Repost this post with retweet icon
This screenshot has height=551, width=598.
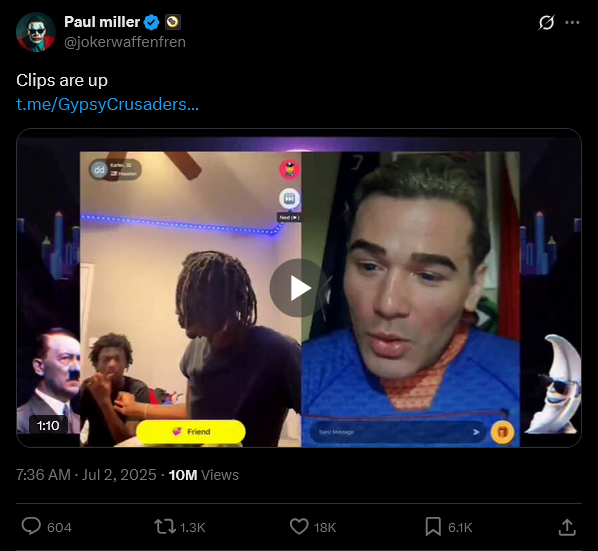coord(165,527)
